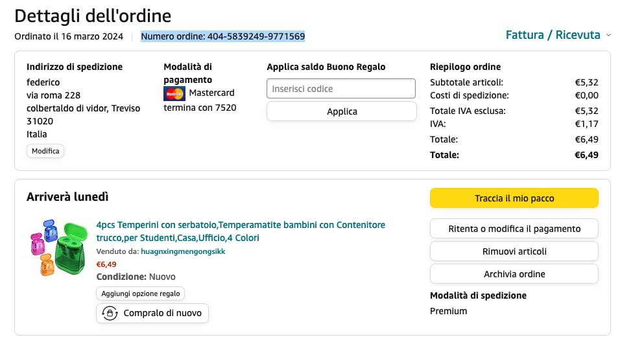Click the chevron next to Fattura / Ricevuta
Screen dimensions: 644x344
point(608,36)
